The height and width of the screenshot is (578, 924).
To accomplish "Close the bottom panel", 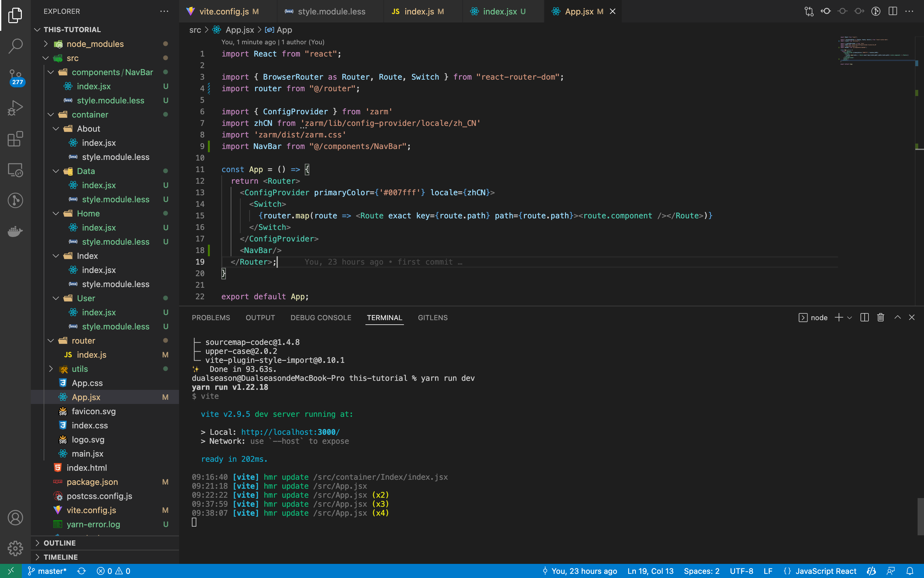I will tap(912, 317).
